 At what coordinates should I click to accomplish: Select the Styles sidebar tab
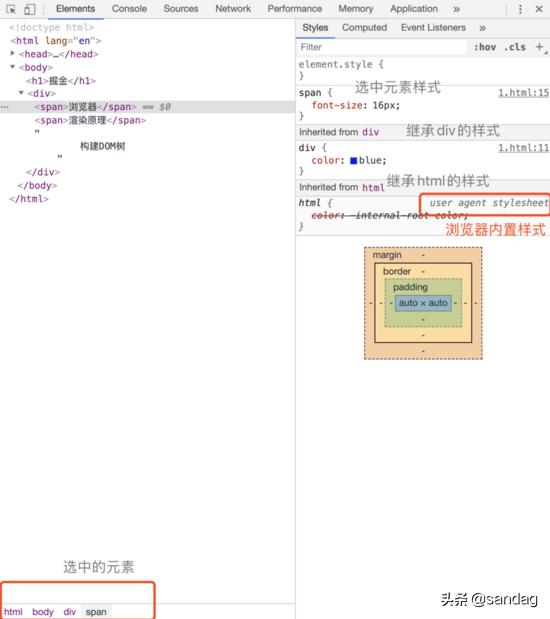[x=315, y=28]
